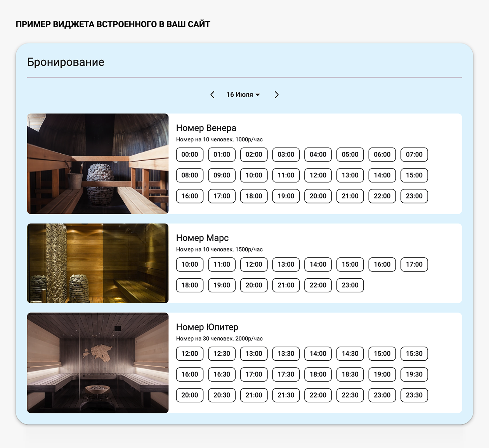Select 23:30 slot in Номер Юпитер
Viewport: 489px width, 448px height.
pyautogui.click(x=414, y=395)
